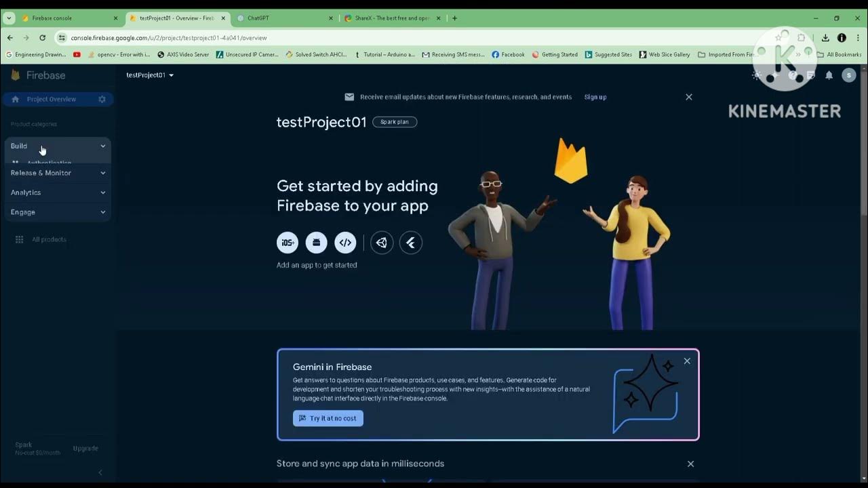
Task: Click Sign up for email updates
Action: pos(595,97)
